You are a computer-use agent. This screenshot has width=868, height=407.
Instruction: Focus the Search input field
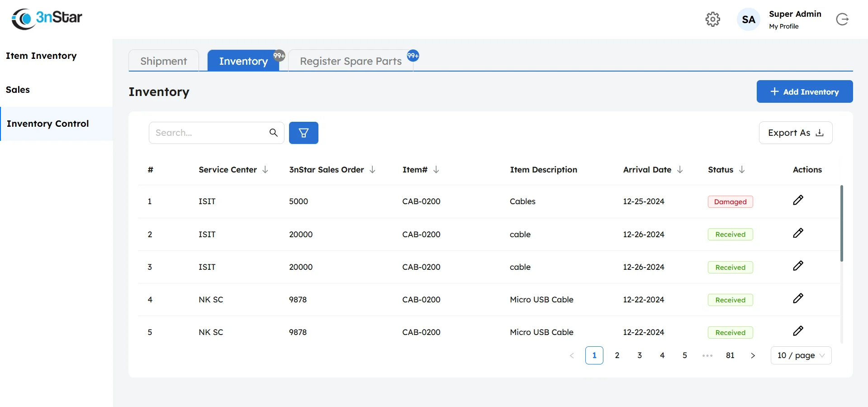209,133
